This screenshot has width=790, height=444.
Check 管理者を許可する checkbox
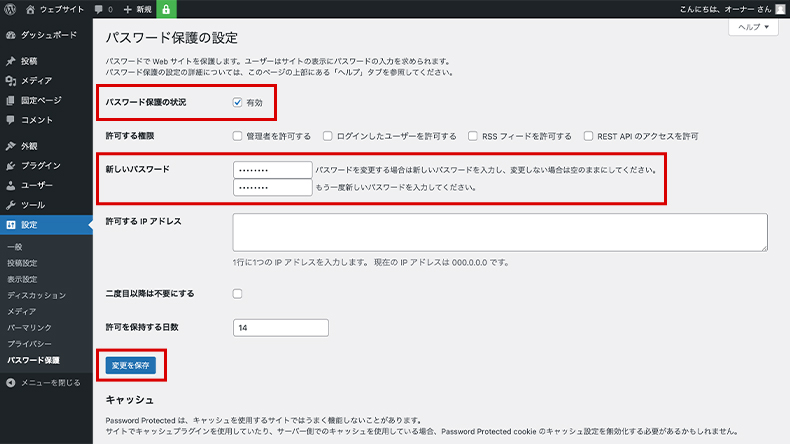click(237, 136)
